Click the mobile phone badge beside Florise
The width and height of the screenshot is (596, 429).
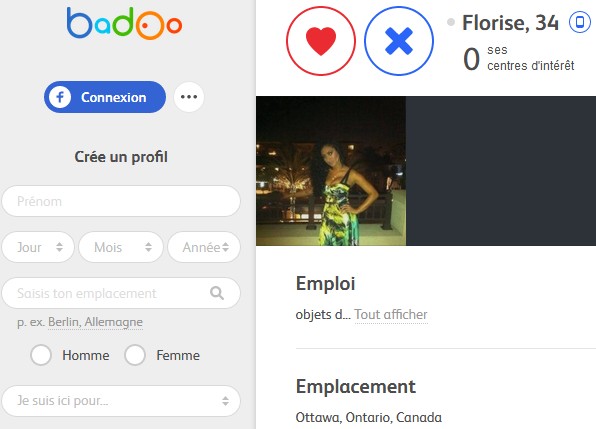click(580, 22)
